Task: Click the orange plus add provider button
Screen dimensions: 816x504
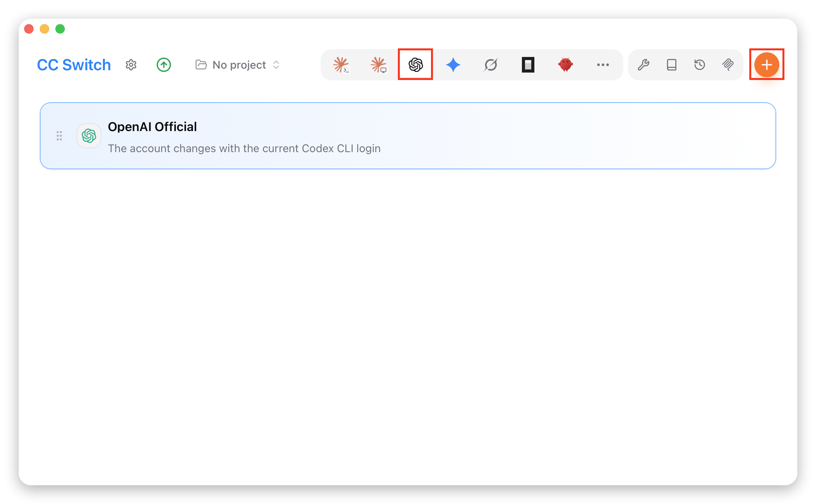Action: [x=767, y=65]
